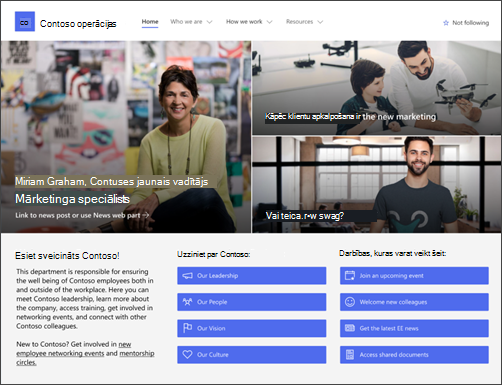Select the Uzziniet par Contoso: heading

pos(214,254)
